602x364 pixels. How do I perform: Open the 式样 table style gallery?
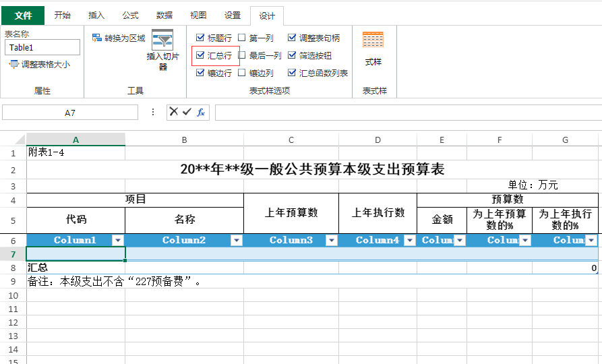click(373, 39)
